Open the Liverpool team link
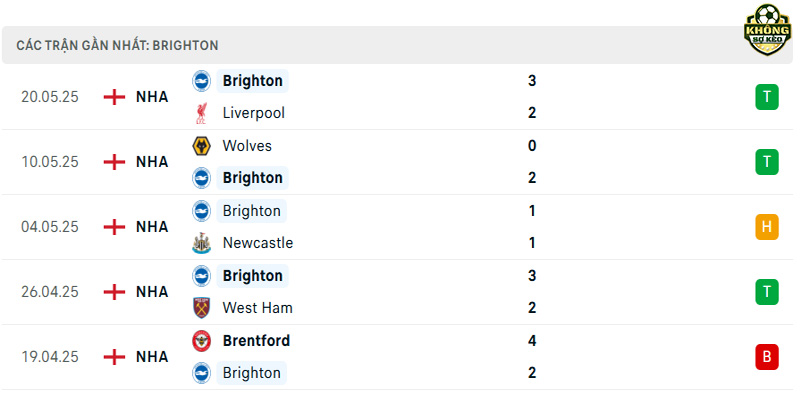Viewport: 800px width, 400px height. tap(254, 113)
